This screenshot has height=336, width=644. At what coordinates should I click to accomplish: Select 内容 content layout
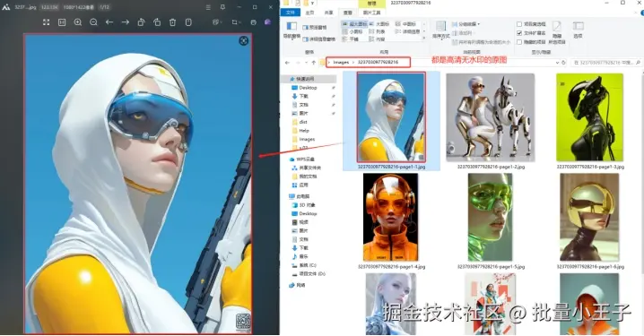click(377, 39)
